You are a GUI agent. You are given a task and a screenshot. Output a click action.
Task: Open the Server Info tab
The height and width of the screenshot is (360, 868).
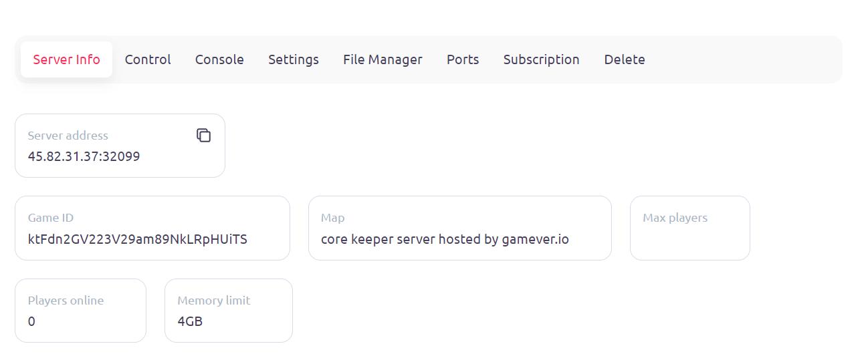point(66,59)
